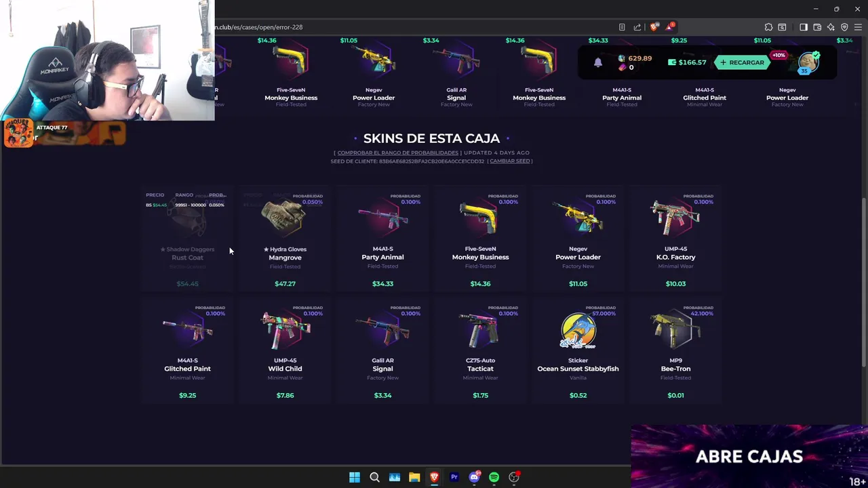868x488 pixels.
Task: Open Spotify from the taskbar
Action: tap(494, 477)
